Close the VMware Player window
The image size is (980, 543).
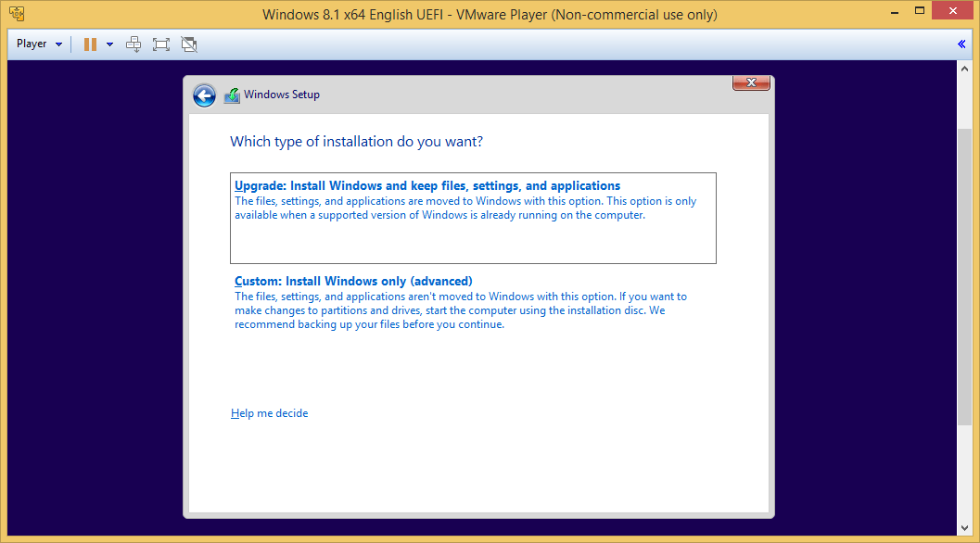click(x=952, y=10)
